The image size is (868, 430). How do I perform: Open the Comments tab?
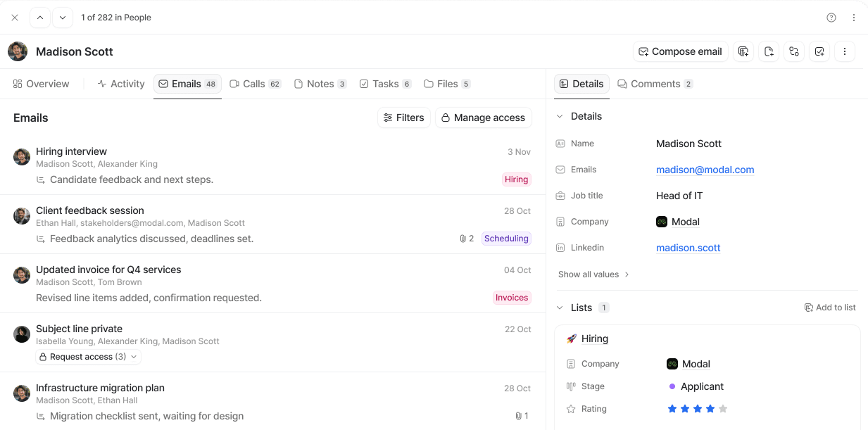pyautogui.click(x=655, y=84)
